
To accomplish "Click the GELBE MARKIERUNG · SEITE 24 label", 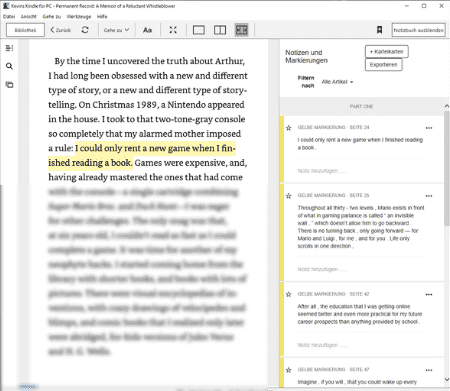I will tap(333, 127).
